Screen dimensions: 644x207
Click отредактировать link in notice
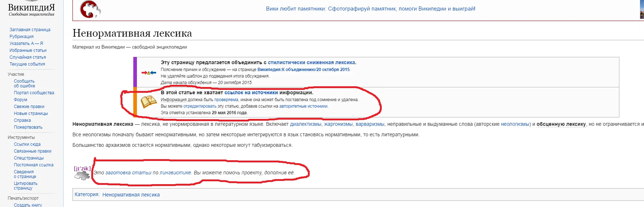pyautogui.click(x=200, y=106)
